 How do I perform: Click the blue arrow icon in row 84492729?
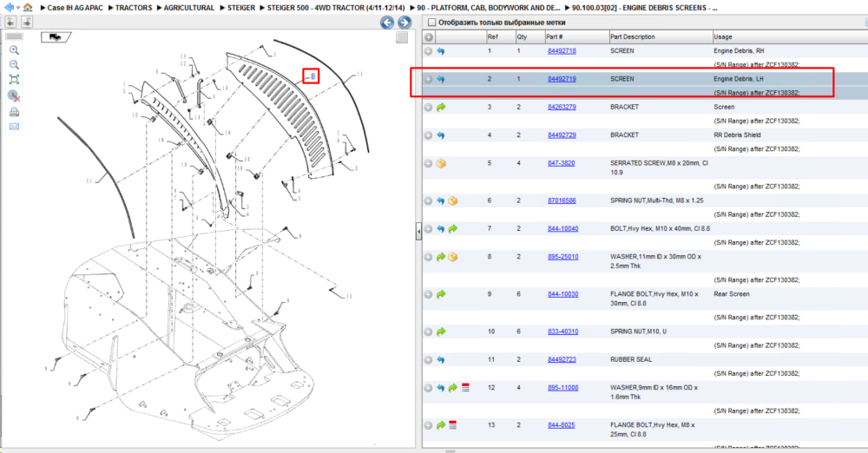tap(441, 135)
